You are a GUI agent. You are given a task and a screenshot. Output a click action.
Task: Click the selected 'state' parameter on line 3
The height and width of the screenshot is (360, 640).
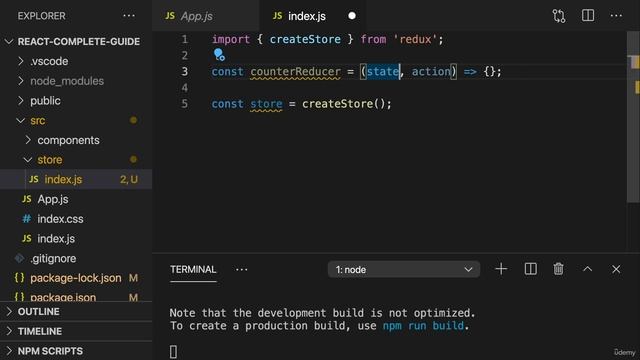pyautogui.click(x=382, y=71)
